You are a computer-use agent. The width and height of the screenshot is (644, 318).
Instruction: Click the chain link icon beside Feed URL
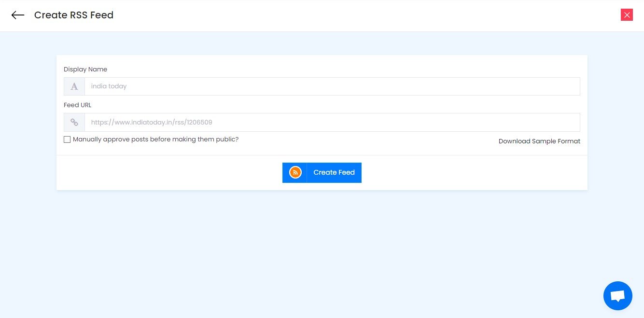(74, 122)
